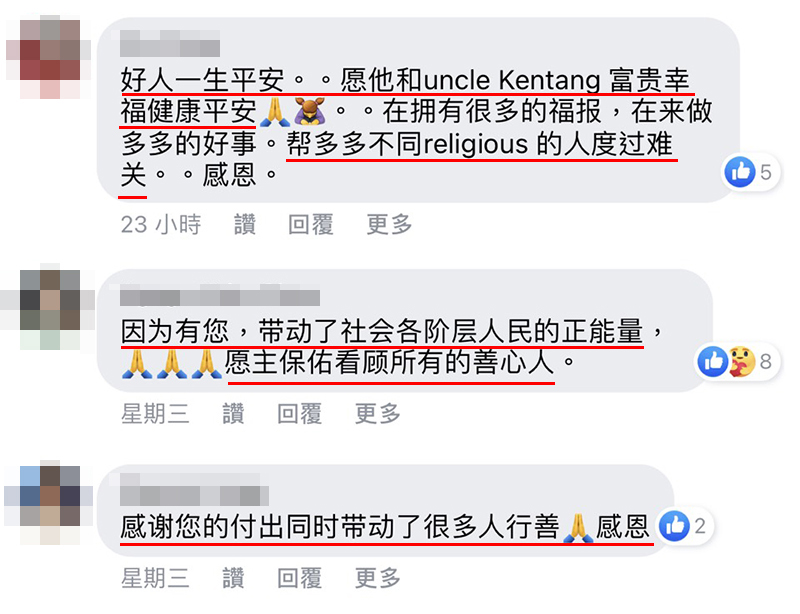Image resolution: width=800 pixels, height=614 pixels.
Task: Click 回覆 under the 因为有您 comment
Action: [299, 413]
